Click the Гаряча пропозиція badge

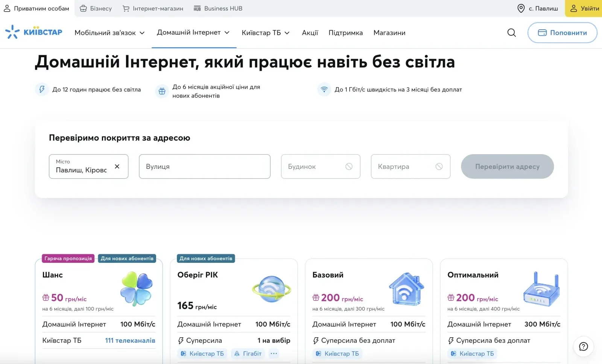click(68, 258)
